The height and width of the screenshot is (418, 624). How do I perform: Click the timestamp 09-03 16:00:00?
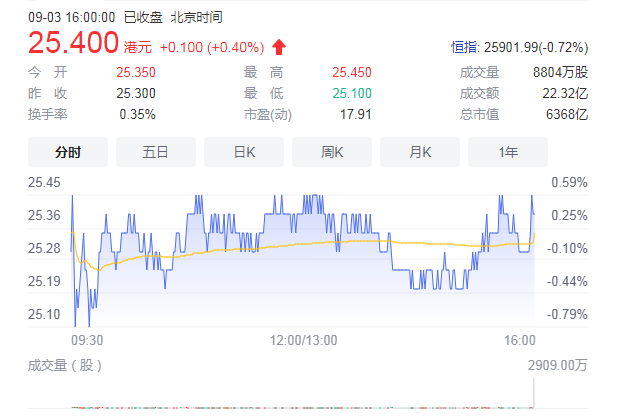(72, 18)
